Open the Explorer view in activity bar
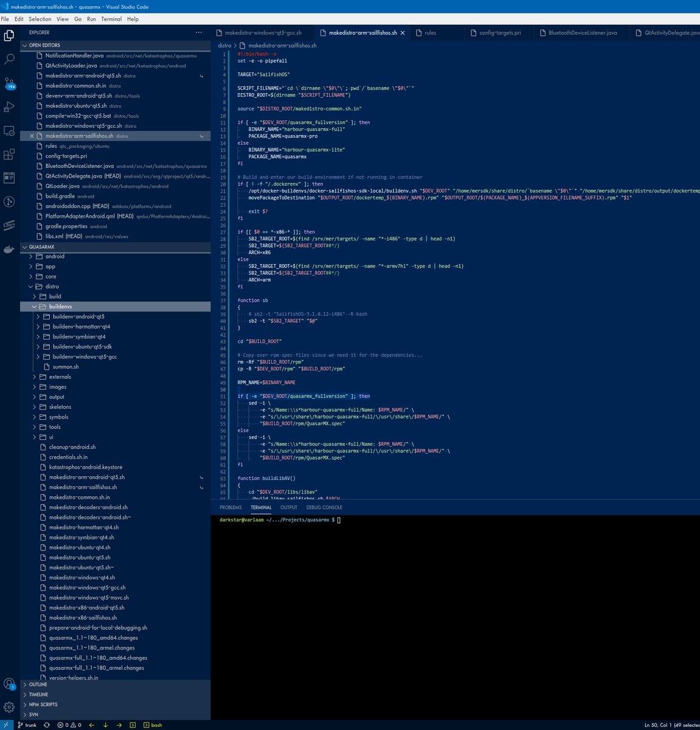 tap(9, 36)
